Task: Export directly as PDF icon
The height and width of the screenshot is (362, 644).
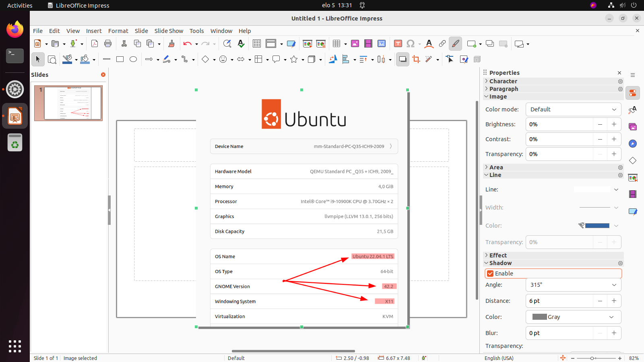Action: [x=95, y=44]
